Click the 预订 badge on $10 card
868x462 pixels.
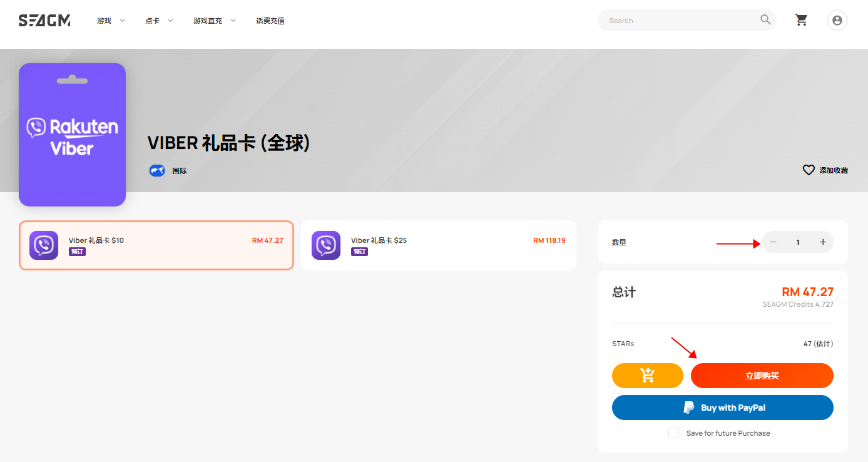pos(78,252)
